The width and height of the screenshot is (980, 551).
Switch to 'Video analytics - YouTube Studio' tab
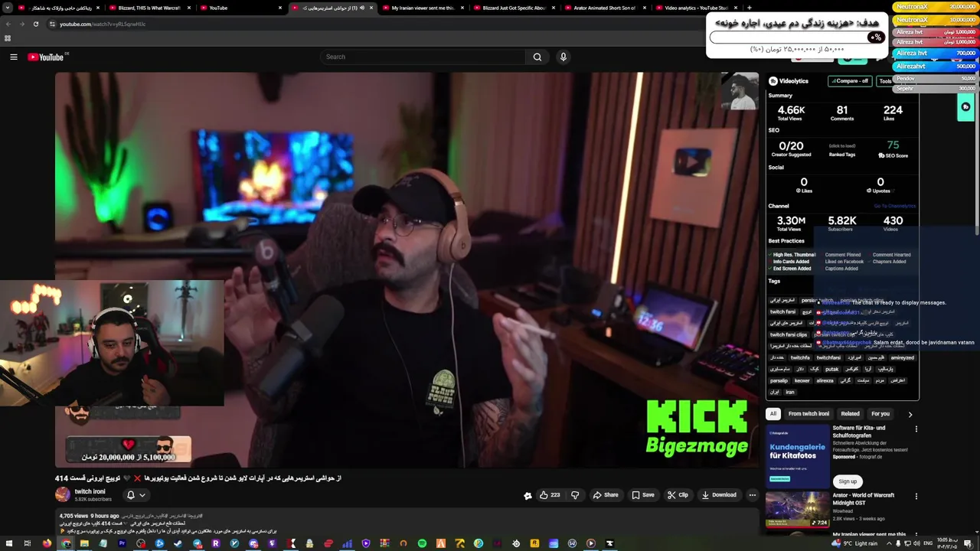pos(696,8)
